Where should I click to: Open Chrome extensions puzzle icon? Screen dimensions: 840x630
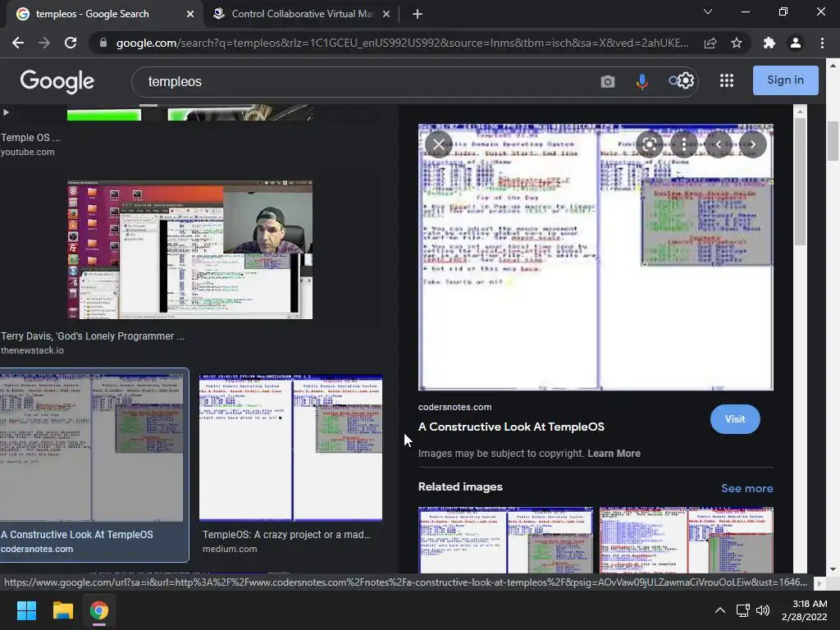coord(769,43)
